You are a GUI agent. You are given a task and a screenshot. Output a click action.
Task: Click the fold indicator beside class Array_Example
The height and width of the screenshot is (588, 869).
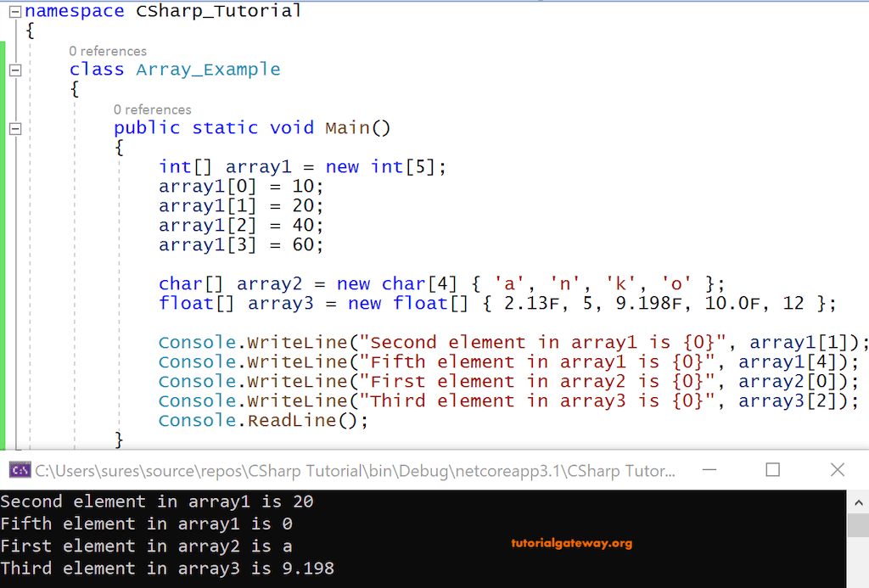[14, 71]
